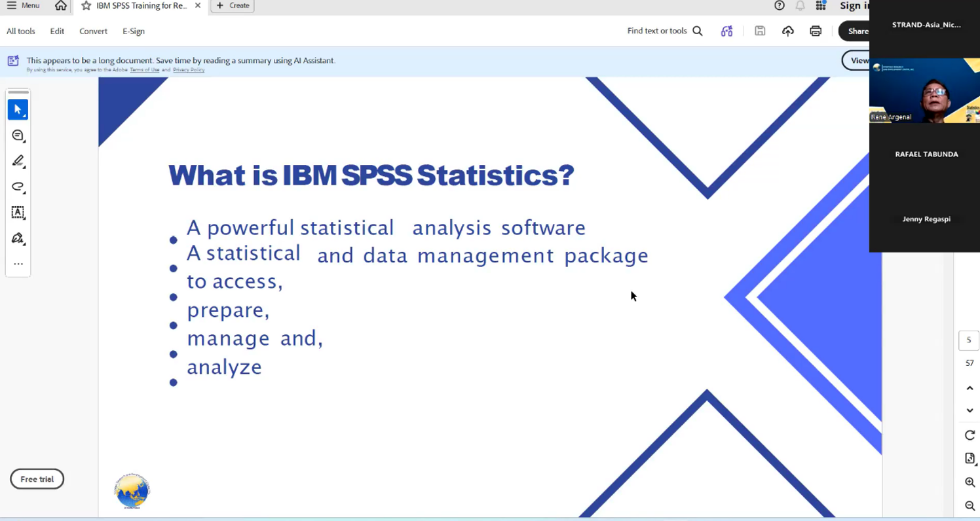Screen dimensions: 980x521
Task: Go to next page down arrow
Action: [x=970, y=410]
